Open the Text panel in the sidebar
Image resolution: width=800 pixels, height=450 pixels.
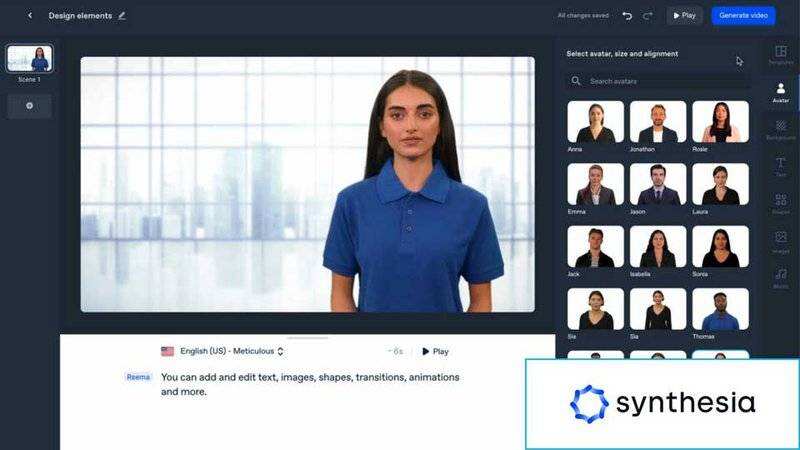(x=781, y=167)
